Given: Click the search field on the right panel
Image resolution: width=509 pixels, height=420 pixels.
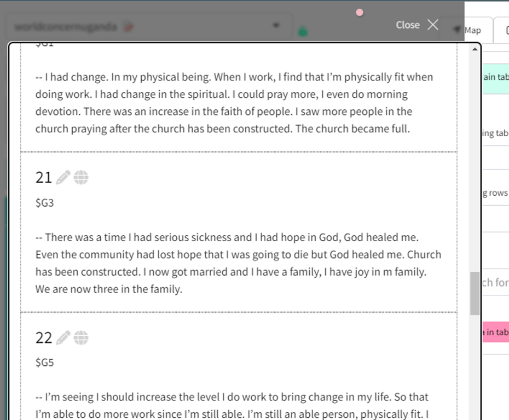Looking at the screenshot, I should 496,283.
